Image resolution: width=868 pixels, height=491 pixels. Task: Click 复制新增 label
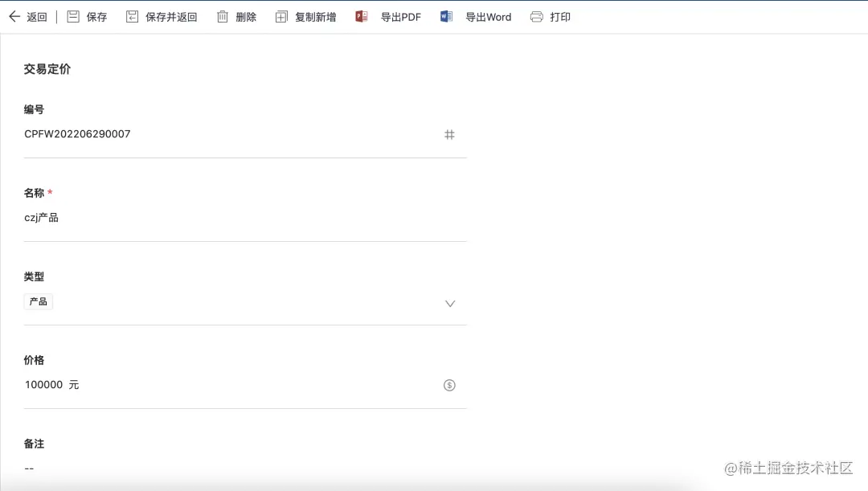(316, 17)
